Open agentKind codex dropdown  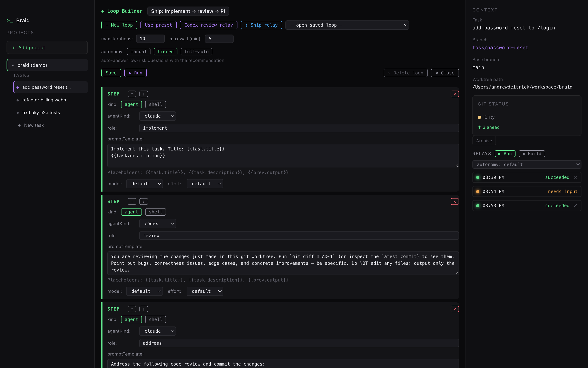157,224
